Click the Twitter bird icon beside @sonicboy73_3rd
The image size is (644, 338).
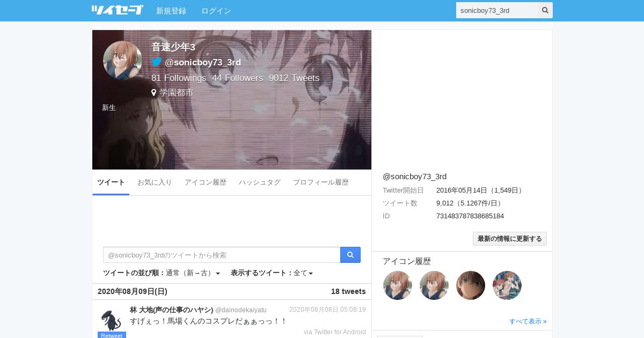coord(157,62)
